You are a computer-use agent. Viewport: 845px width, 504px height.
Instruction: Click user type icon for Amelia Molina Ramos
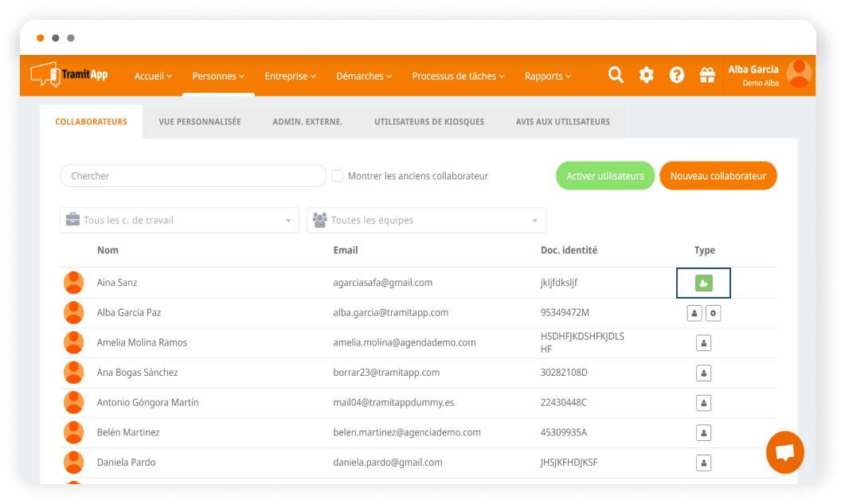703,343
